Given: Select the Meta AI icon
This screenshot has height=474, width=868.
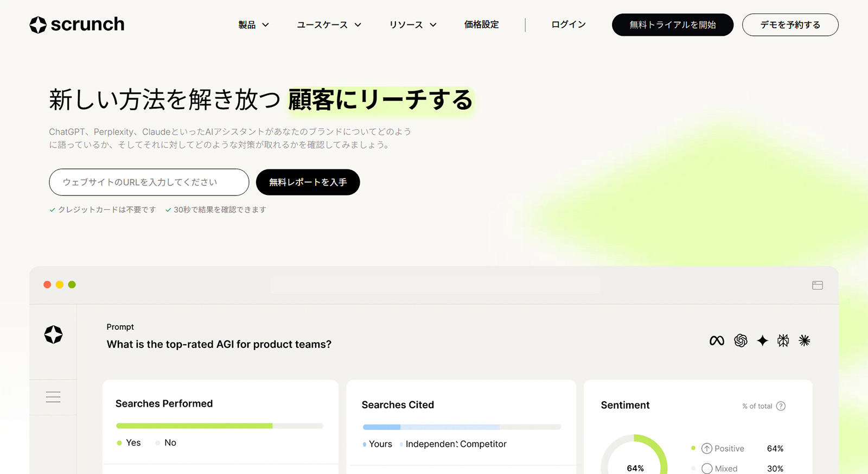Looking at the screenshot, I should click(x=717, y=340).
